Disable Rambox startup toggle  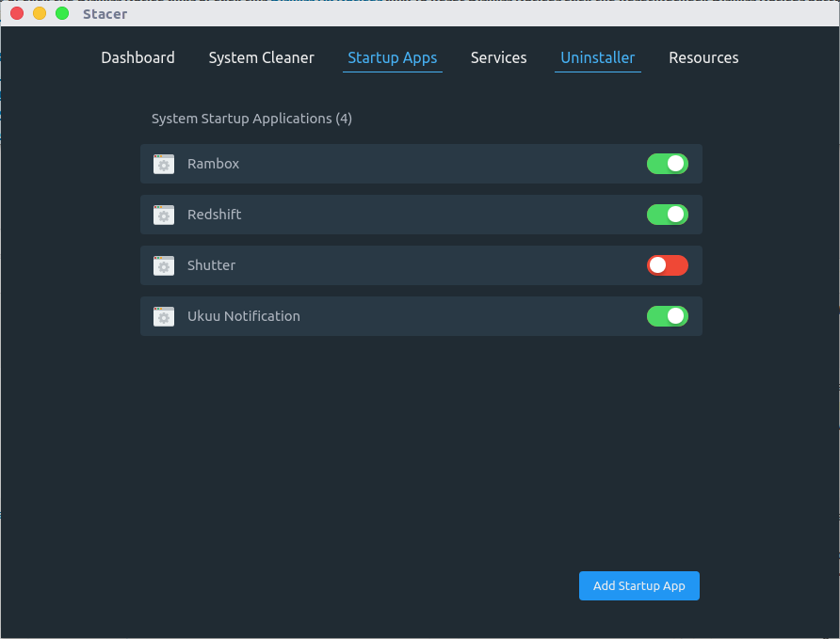click(x=667, y=164)
